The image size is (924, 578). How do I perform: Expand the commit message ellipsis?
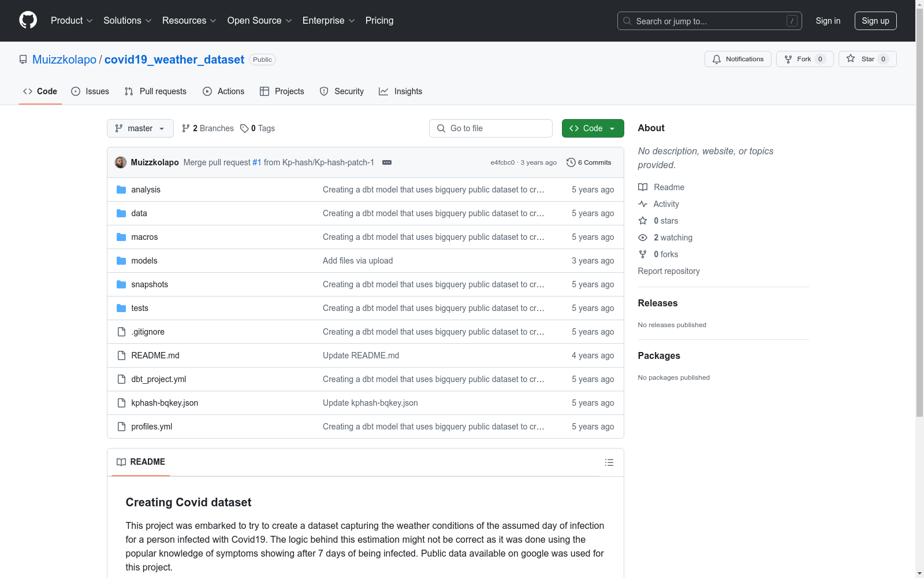(x=387, y=162)
